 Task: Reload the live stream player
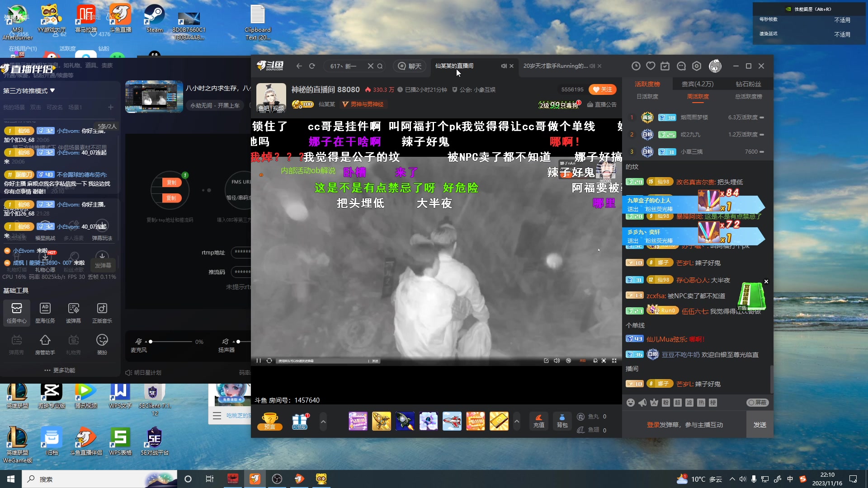point(269,361)
